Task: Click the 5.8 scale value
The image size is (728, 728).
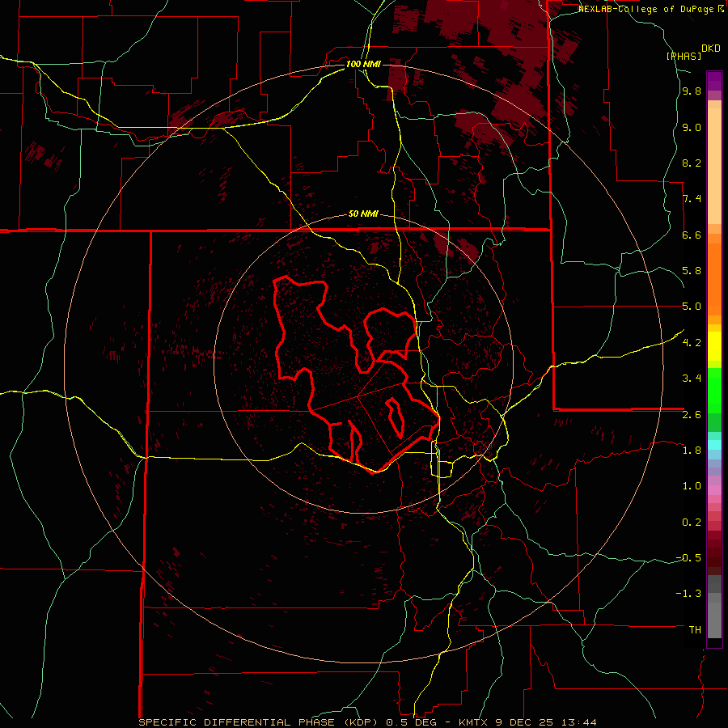Action: pyautogui.click(x=692, y=271)
